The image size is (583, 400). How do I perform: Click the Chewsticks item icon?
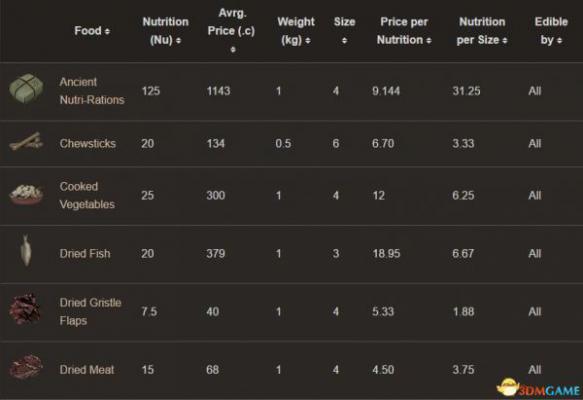tap(26, 141)
